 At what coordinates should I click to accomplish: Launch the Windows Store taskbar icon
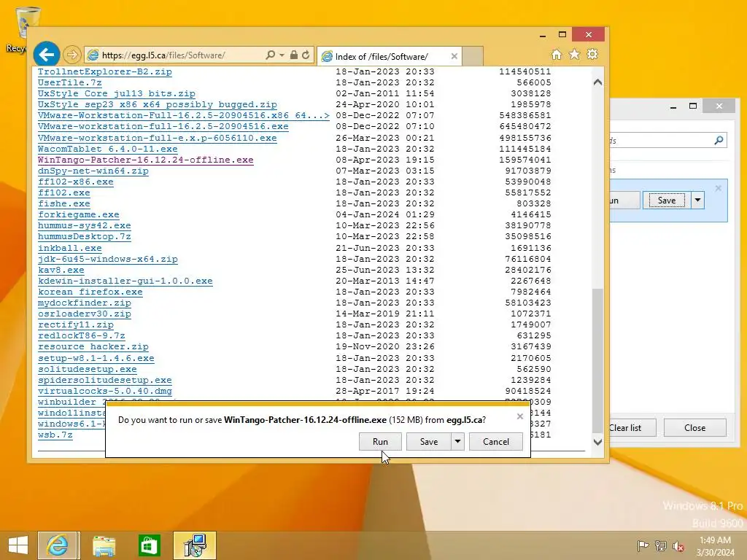pos(149,545)
